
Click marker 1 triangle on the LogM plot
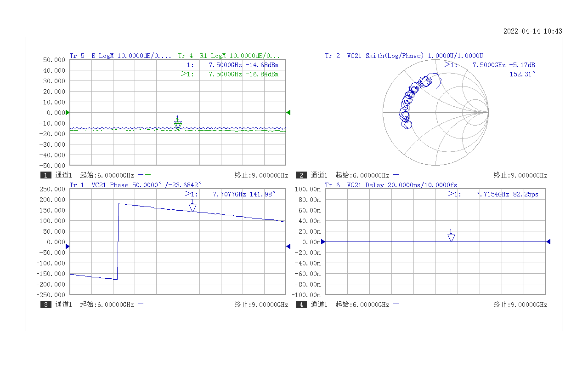[x=178, y=125]
